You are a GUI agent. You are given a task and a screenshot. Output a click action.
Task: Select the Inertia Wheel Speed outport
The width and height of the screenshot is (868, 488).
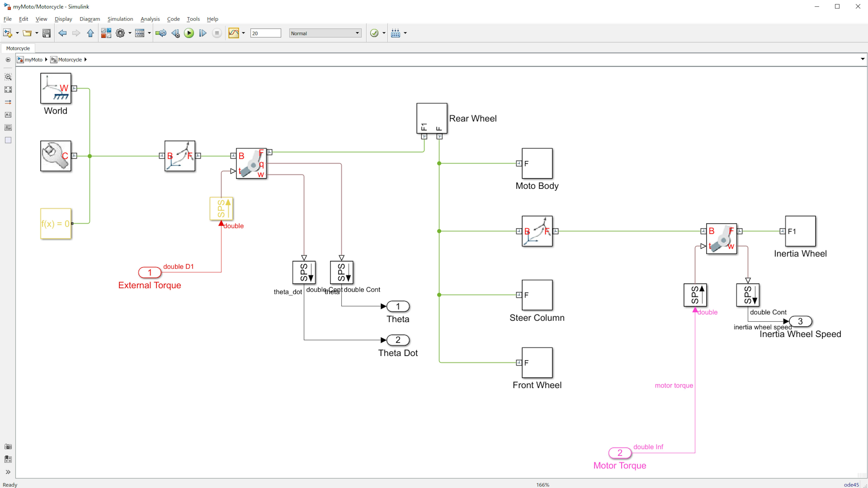coord(800,321)
